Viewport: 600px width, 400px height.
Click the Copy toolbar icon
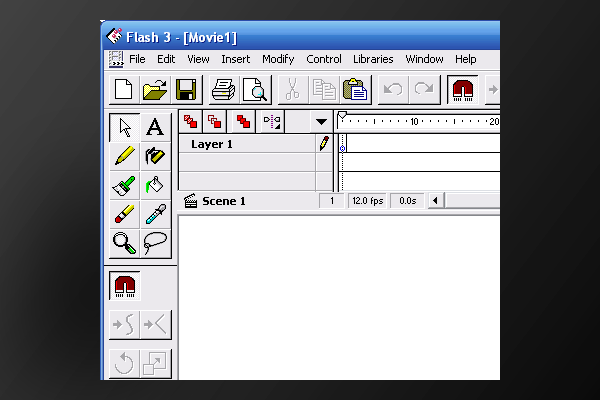(x=324, y=90)
